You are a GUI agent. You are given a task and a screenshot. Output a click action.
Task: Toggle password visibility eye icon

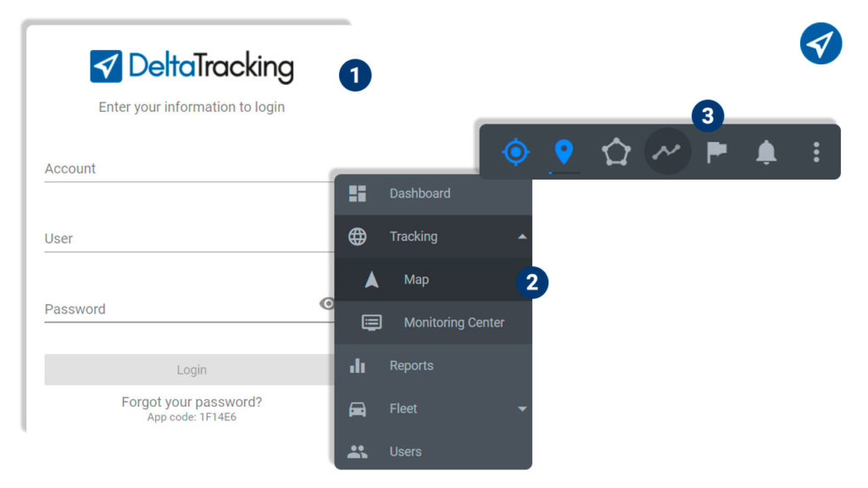(x=328, y=303)
